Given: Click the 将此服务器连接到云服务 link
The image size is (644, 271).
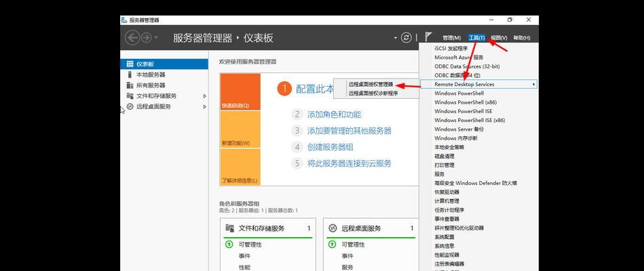Looking at the screenshot, I should pyautogui.click(x=349, y=163).
